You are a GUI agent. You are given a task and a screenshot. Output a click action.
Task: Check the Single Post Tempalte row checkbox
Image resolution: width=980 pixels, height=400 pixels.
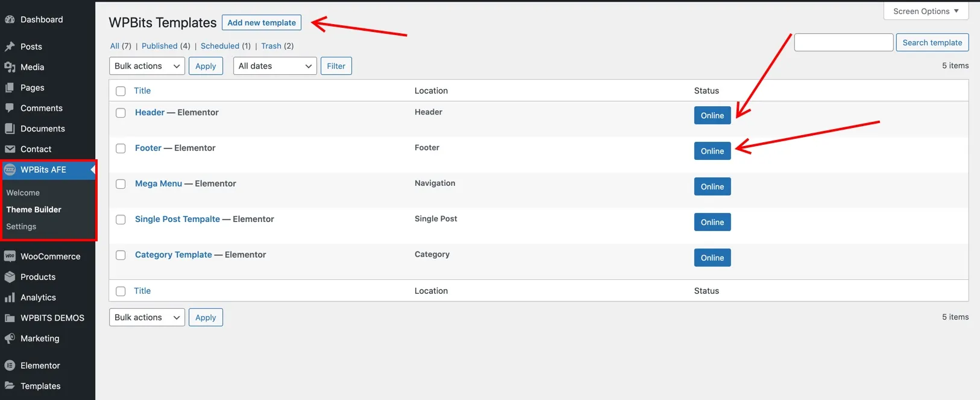click(121, 220)
